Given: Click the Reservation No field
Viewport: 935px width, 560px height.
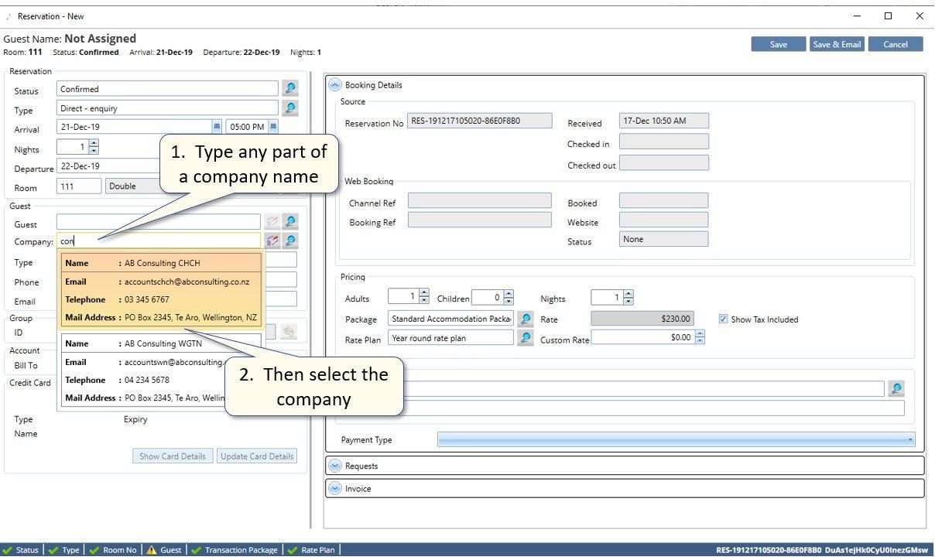Looking at the screenshot, I should click(480, 121).
